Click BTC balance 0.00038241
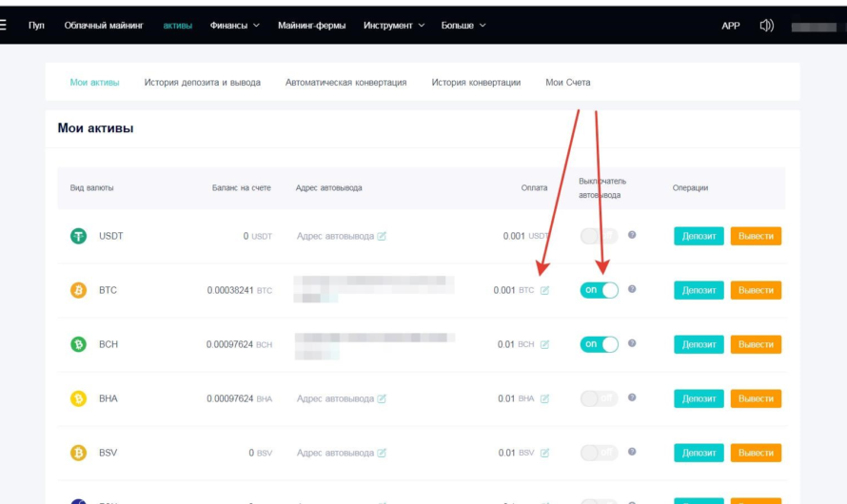Screen dimensions: 847x504 click(x=230, y=290)
